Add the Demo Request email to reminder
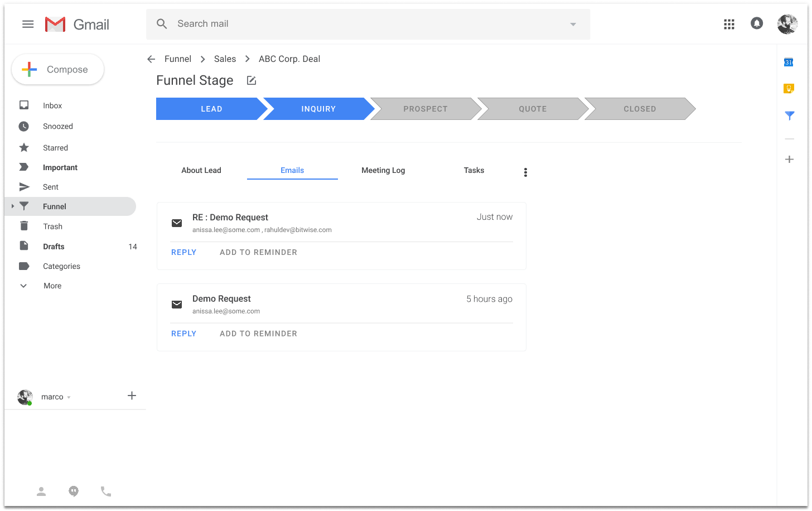812x511 pixels. [258, 334]
